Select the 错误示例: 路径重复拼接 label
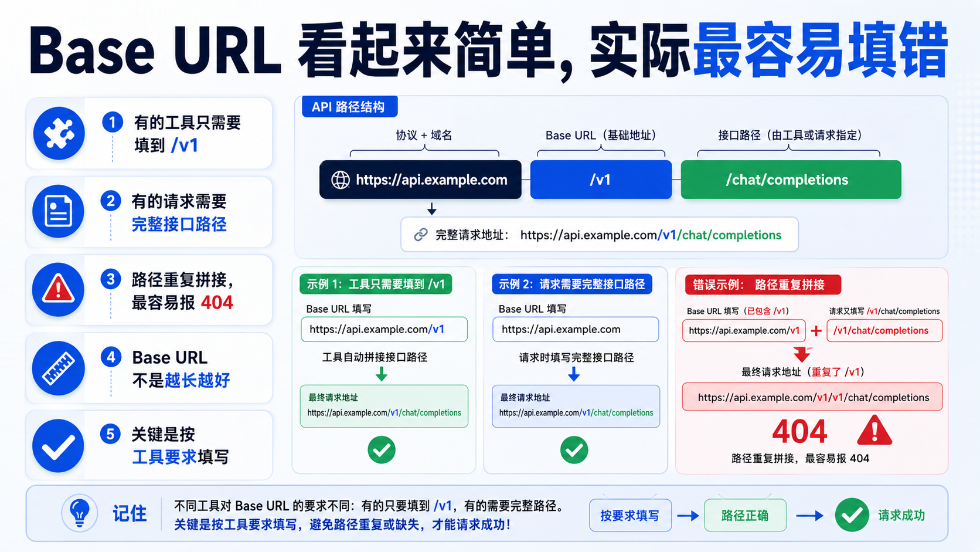The height and width of the screenshot is (552, 980). pos(763,285)
